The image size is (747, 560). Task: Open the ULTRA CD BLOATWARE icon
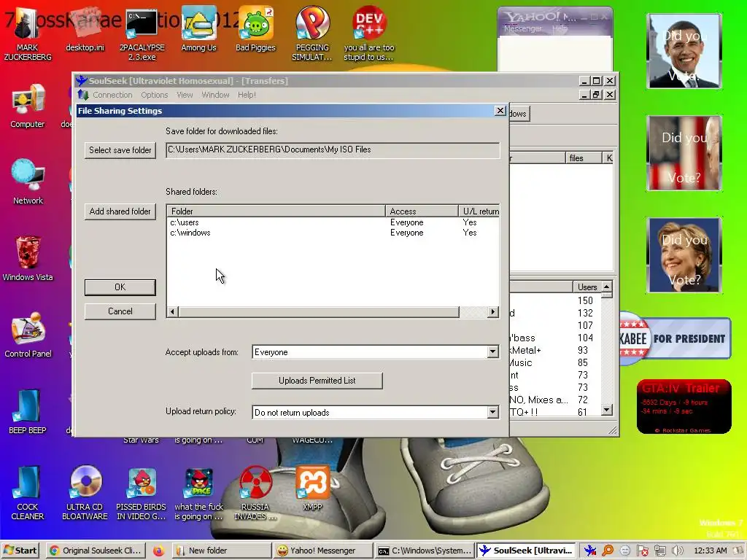85,492
